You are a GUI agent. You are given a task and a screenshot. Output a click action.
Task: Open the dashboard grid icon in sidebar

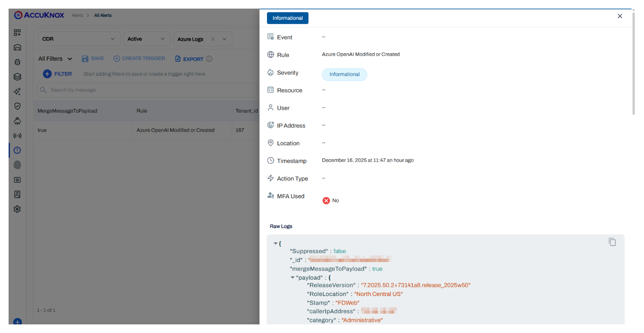17,33
